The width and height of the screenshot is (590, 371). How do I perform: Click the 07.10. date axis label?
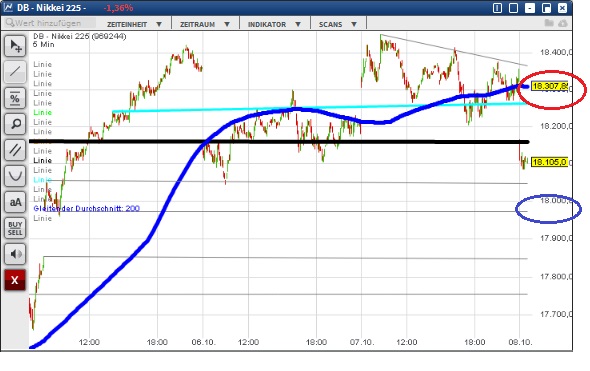(x=362, y=342)
